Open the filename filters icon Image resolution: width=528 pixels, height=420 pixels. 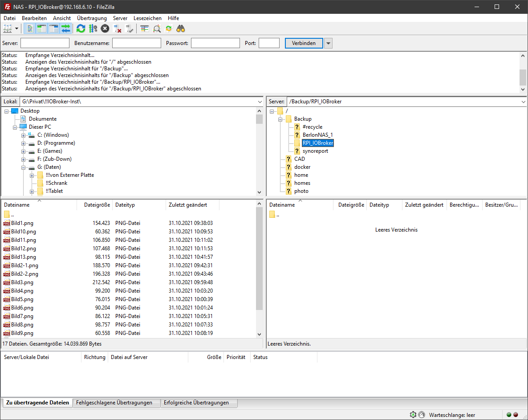144,29
